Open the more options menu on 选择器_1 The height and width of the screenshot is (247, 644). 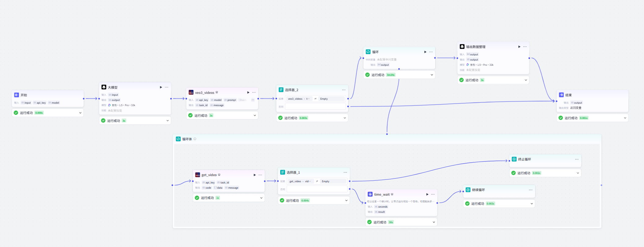345,172
